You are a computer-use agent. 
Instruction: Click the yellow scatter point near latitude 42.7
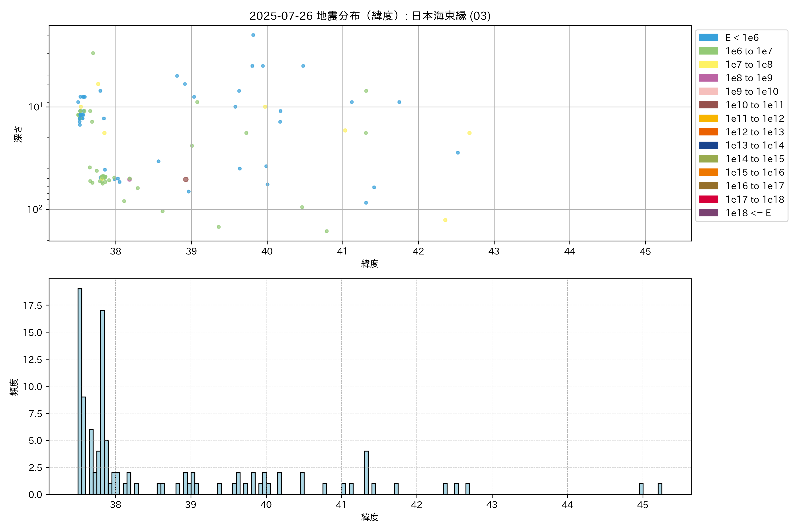(x=469, y=133)
